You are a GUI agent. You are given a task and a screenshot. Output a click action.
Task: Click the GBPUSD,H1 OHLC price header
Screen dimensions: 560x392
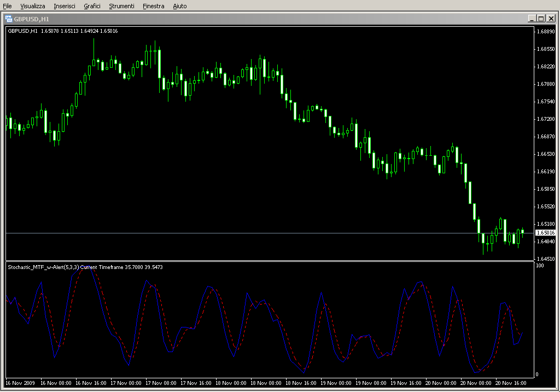(x=63, y=31)
